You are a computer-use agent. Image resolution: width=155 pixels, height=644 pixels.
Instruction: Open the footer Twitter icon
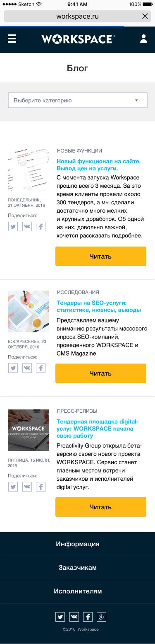point(60,617)
